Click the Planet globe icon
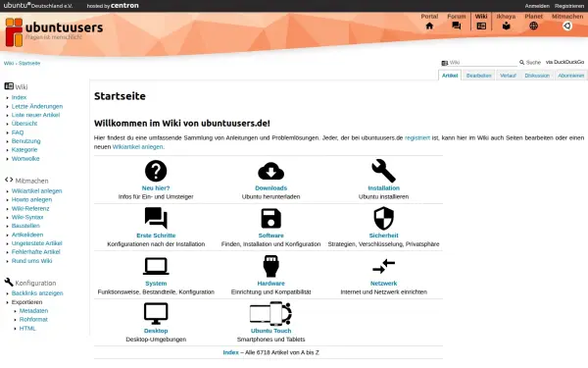Screen dimensions: 588x368 (x=533, y=26)
